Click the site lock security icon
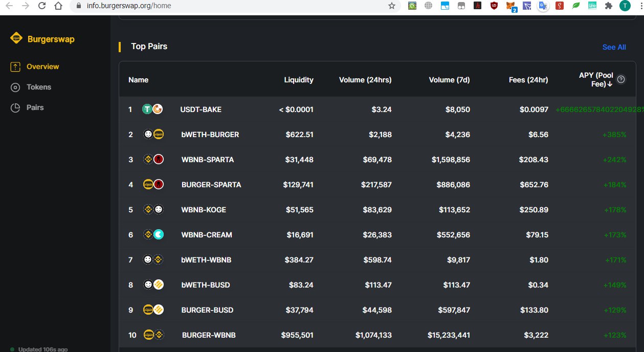Image resolution: width=644 pixels, height=352 pixels. (78, 6)
